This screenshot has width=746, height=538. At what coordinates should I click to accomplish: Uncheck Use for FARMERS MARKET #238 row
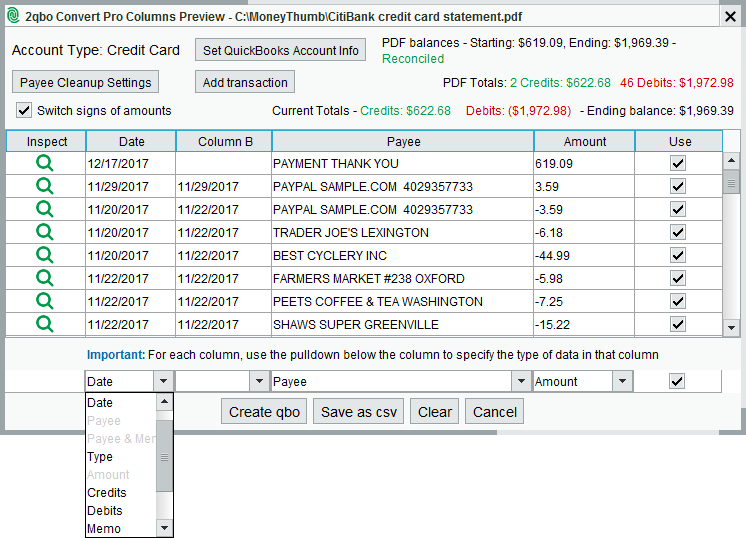pos(678,278)
